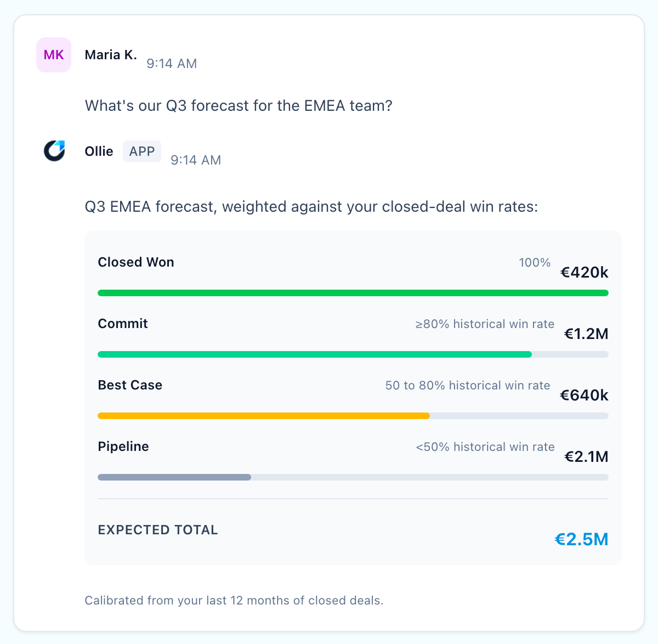Open the Ollie sender name
The image size is (658, 644).
pyautogui.click(x=99, y=151)
